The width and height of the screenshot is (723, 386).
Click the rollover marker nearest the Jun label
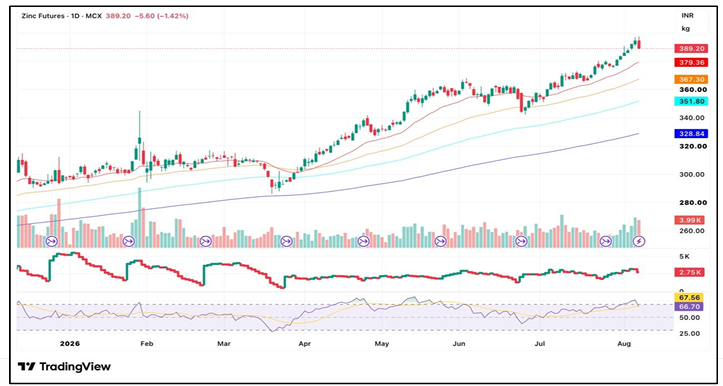(441, 241)
